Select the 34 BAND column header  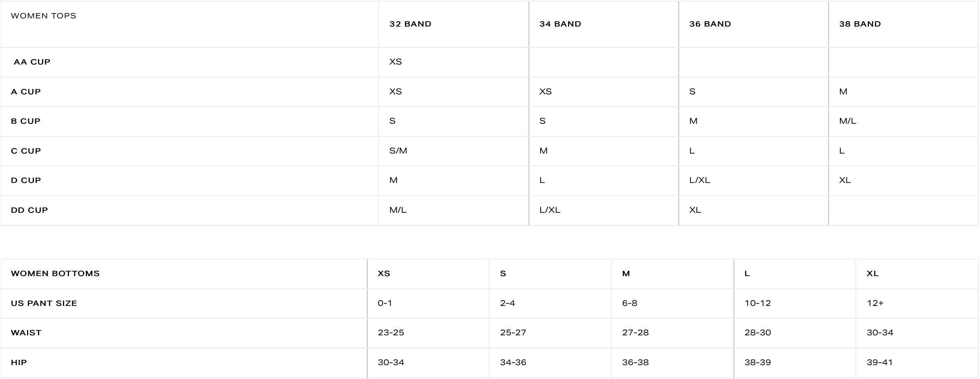(x=560, y=24)
